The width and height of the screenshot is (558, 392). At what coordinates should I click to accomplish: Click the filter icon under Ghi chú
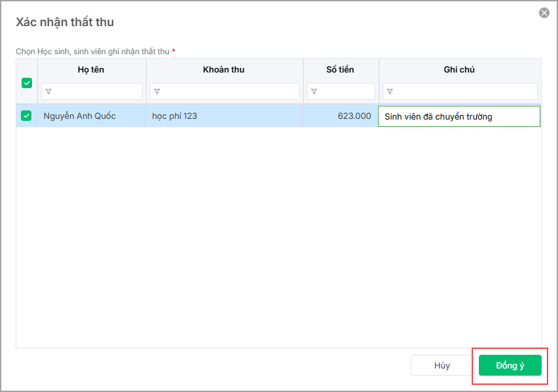pyautogui.click(x=390, y=91)
